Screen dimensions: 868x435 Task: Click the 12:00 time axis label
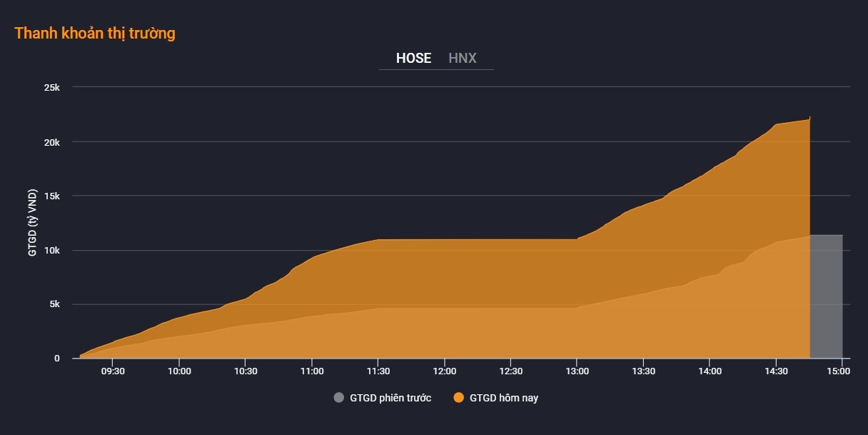444,371
